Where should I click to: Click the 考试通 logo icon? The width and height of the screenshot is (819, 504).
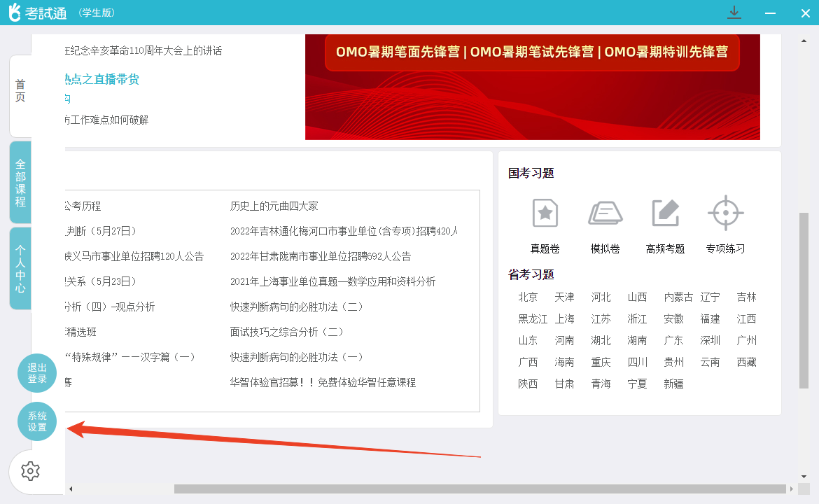point(15,13)
